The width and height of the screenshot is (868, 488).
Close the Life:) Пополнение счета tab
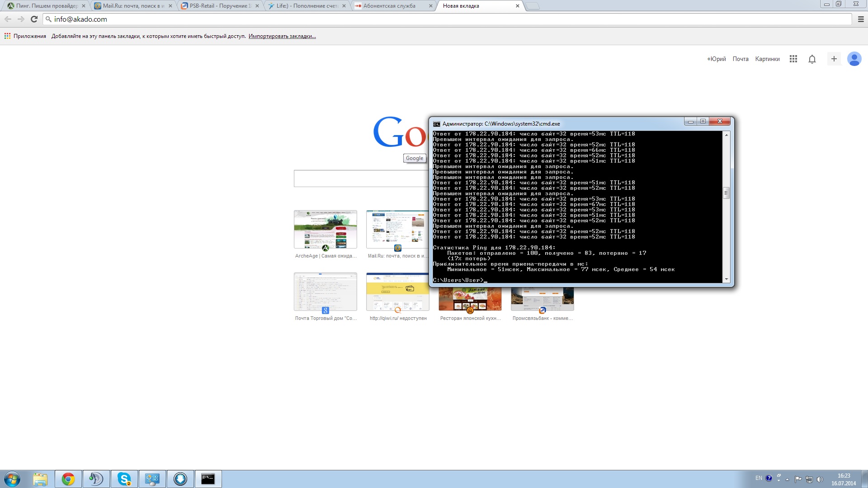click(x=344, y=6)
